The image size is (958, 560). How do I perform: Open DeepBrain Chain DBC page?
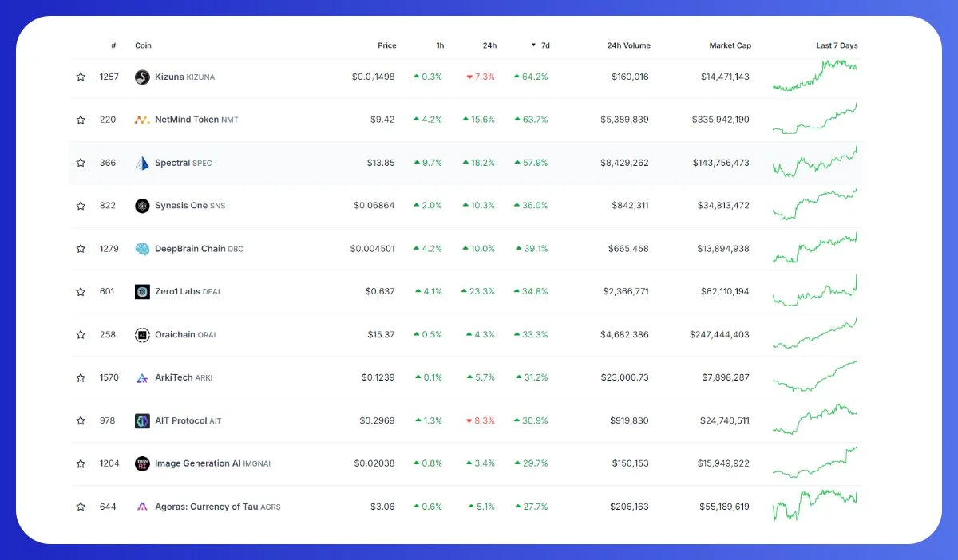(x=199, y=249)
